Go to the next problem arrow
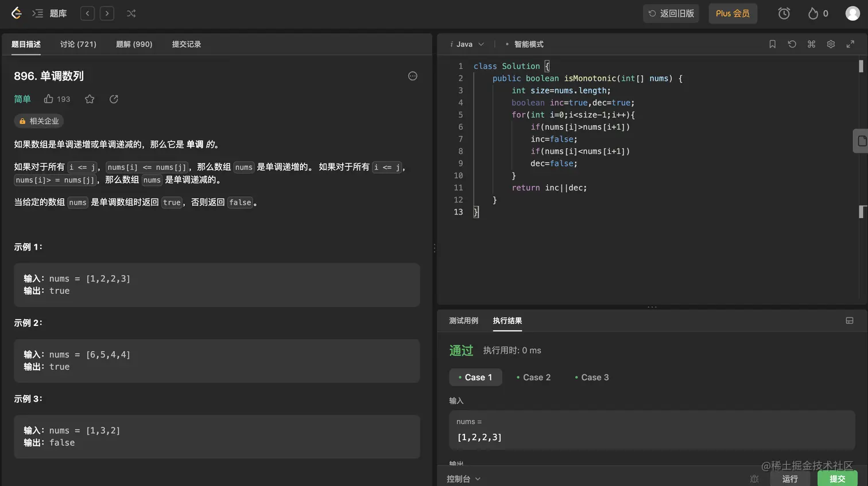This screenshot has width=868, height=486. (107, 13)
